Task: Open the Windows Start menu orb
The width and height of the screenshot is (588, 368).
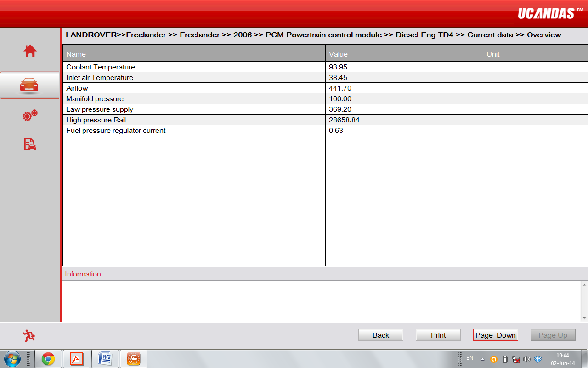Action: click(x=12, y=359)
